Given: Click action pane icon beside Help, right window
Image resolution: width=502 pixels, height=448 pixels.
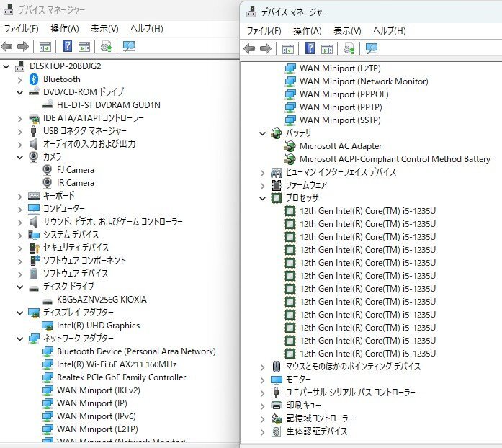Looking at the screenshot, I should coord(327,49).
